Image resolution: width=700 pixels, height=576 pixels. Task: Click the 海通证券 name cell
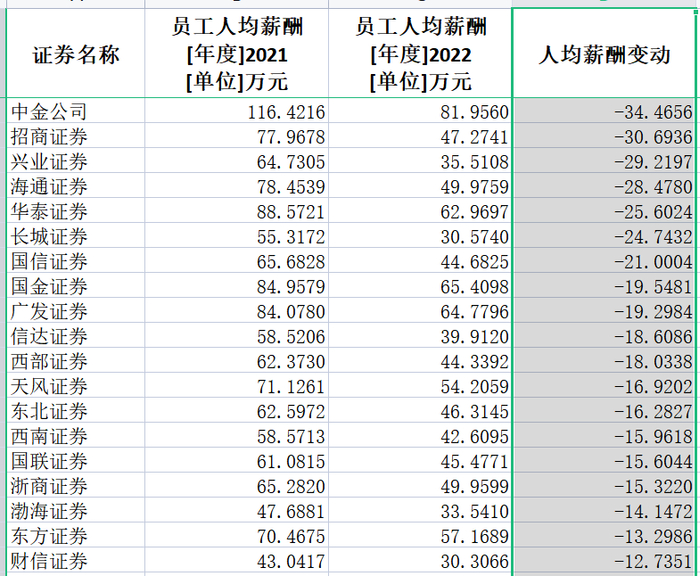(x=75, y=185)
